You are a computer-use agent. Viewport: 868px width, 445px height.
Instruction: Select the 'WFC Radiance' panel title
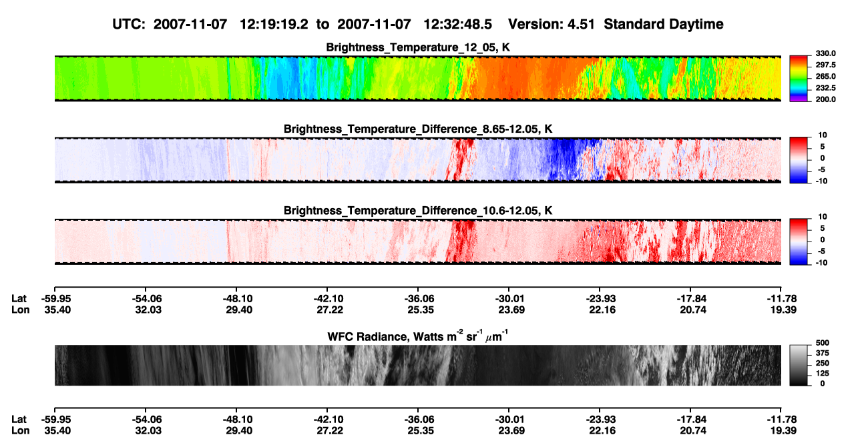click(x=417, y=336)
